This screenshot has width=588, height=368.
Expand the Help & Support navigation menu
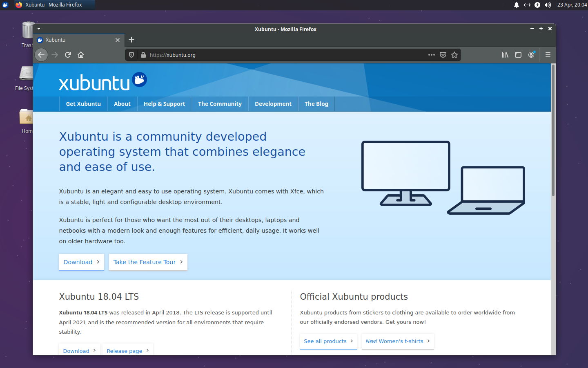(x=164, y=104)
